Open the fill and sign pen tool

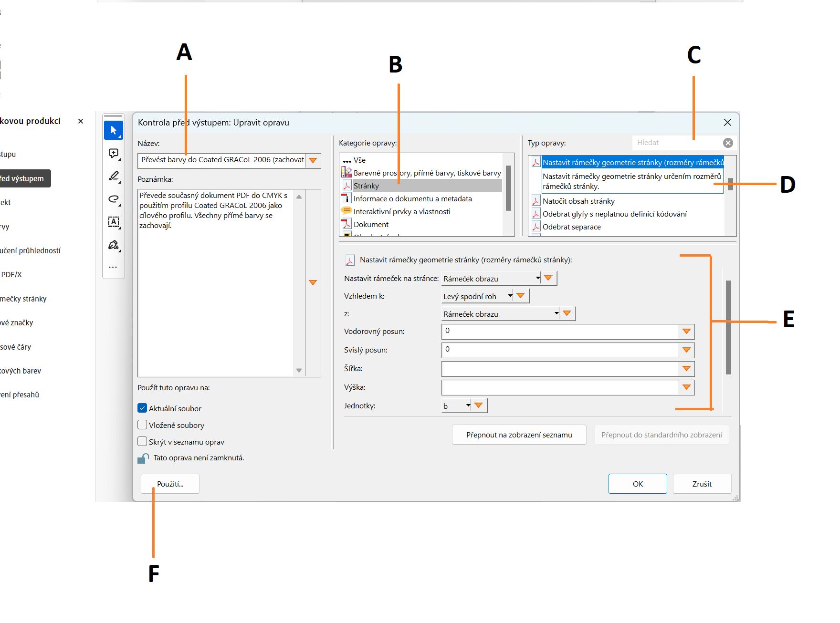114,245
